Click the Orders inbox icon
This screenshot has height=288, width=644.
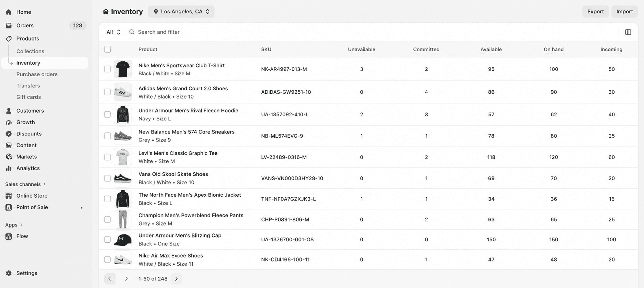tap(9, 25)
